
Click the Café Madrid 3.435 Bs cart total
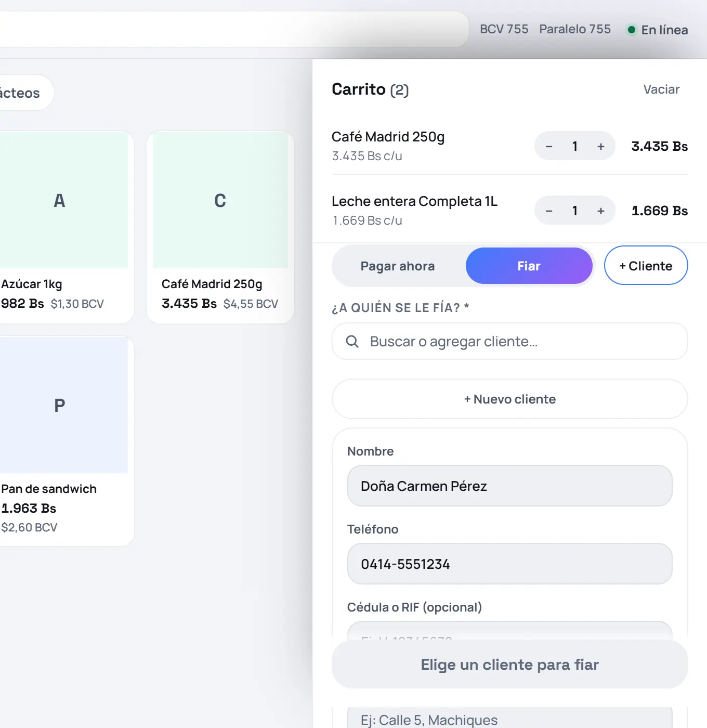(x=659, y=146)
